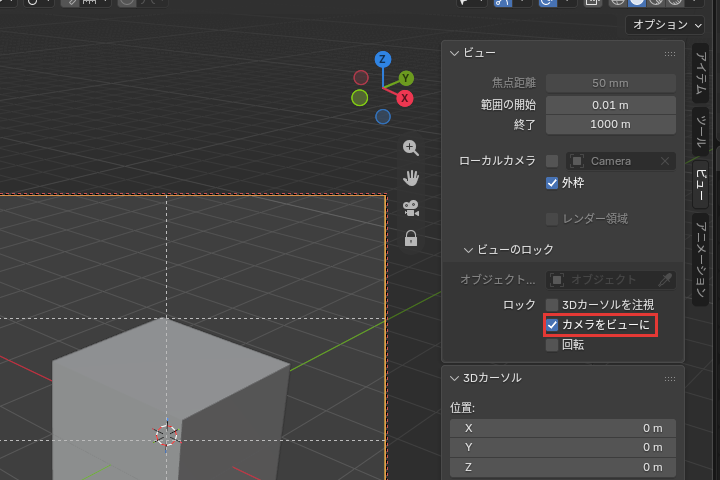
Task: Switch to the アイテム sidebar tab
Action: [700, 73]
